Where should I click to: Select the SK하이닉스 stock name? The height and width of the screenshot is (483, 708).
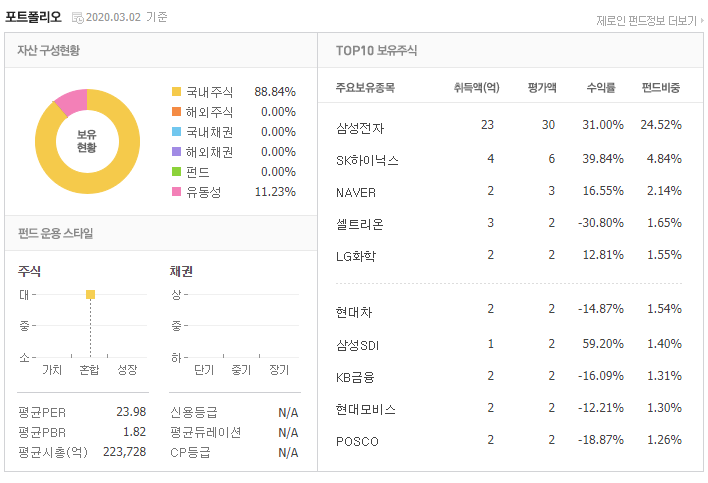(367, 160)
